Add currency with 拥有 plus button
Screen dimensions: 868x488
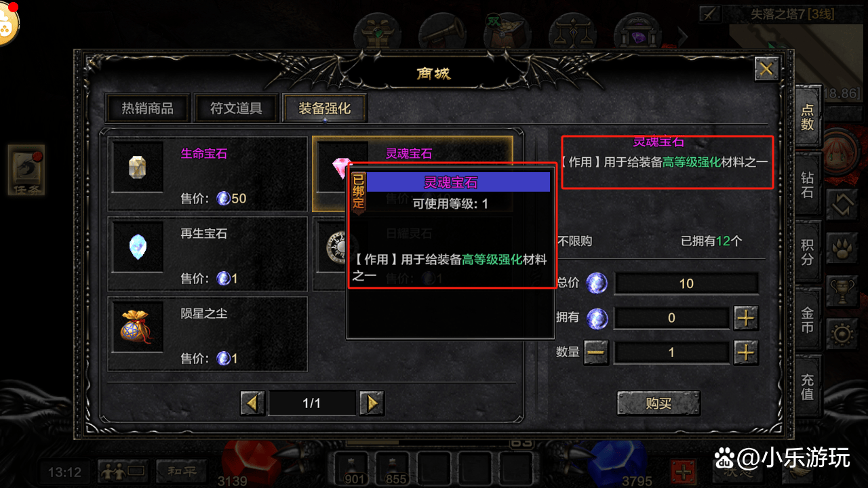tap(746, 317)
